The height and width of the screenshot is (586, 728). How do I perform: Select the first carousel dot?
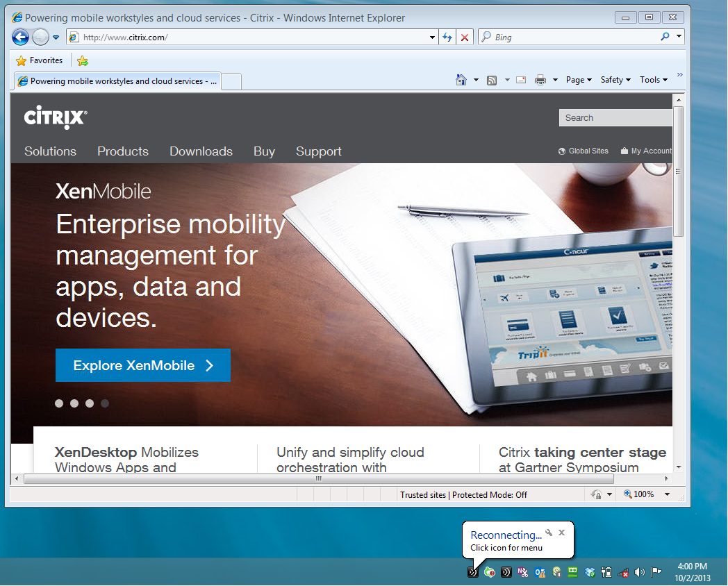click(x=59, y=403)
